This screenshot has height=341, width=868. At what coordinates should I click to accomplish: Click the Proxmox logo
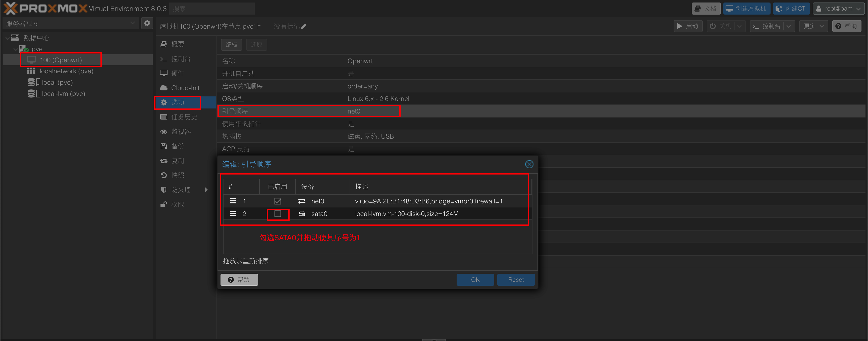click(x=45, y=9)
